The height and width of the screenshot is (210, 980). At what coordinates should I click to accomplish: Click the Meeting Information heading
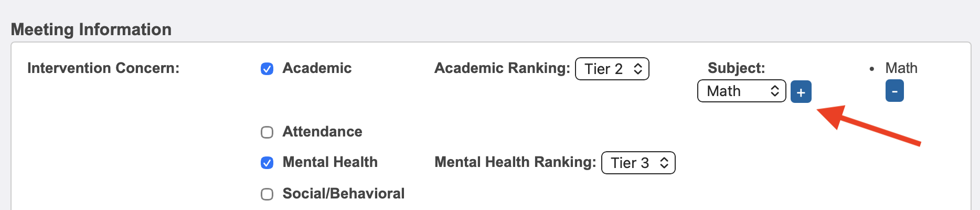pyautogui.click(x=91, y=29)
